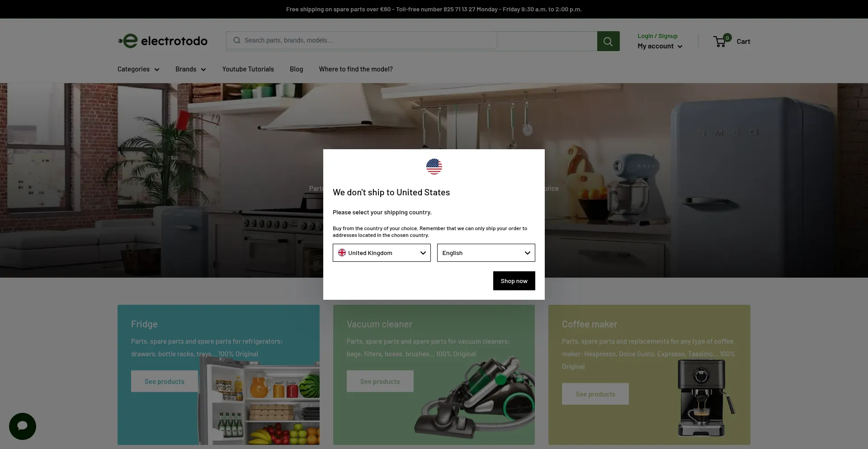The width and height of the screenshot is (868, 449).
Task: Go to the Blog page
Action: coord(296,69)
